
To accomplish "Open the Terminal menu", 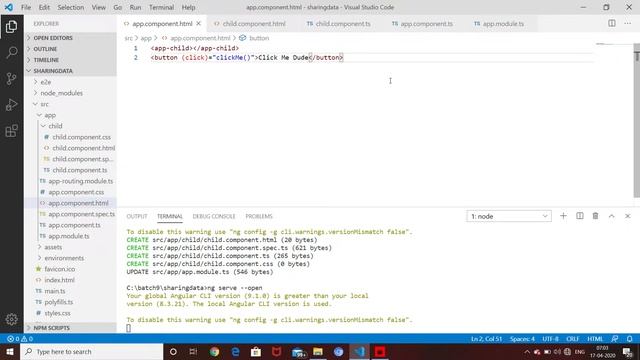I will [x=161, y=7].
